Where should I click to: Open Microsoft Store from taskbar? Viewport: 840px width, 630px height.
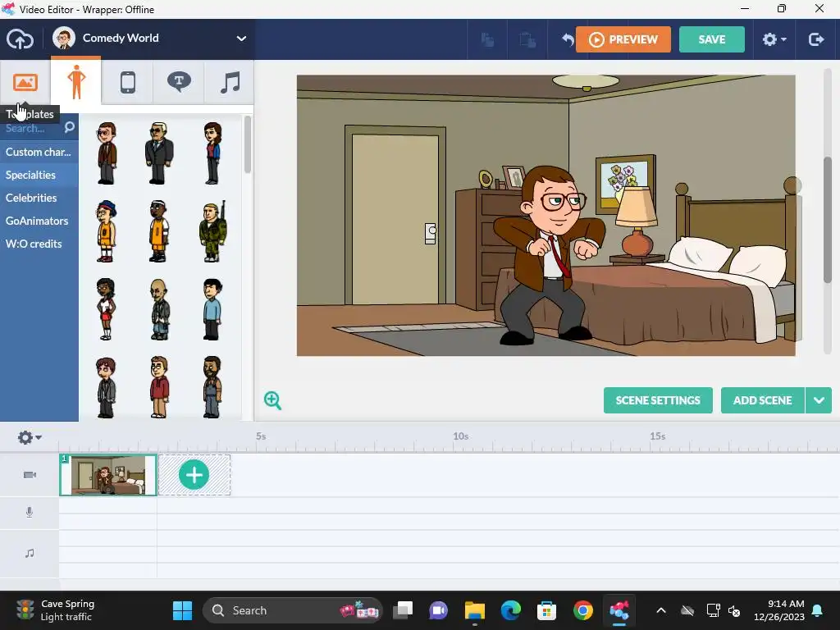[546, 610]
